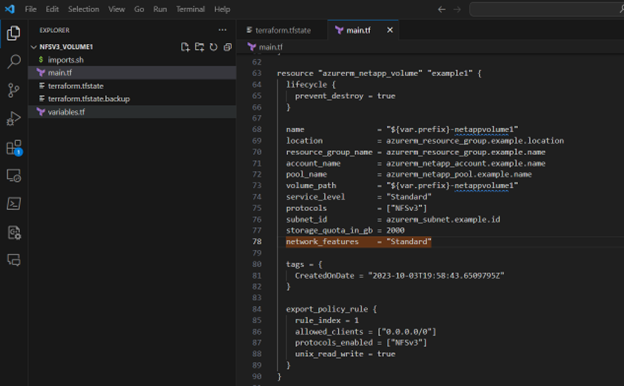Open the Terminal menu
The height and width of the screenshot is (386, 624).
click(x=191, y=9)
